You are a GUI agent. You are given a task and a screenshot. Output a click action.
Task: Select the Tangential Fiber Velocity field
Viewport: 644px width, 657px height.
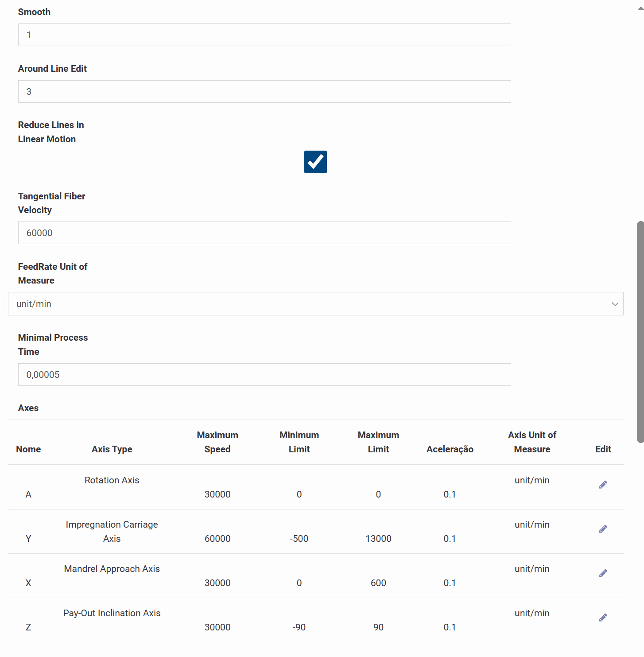264,233
